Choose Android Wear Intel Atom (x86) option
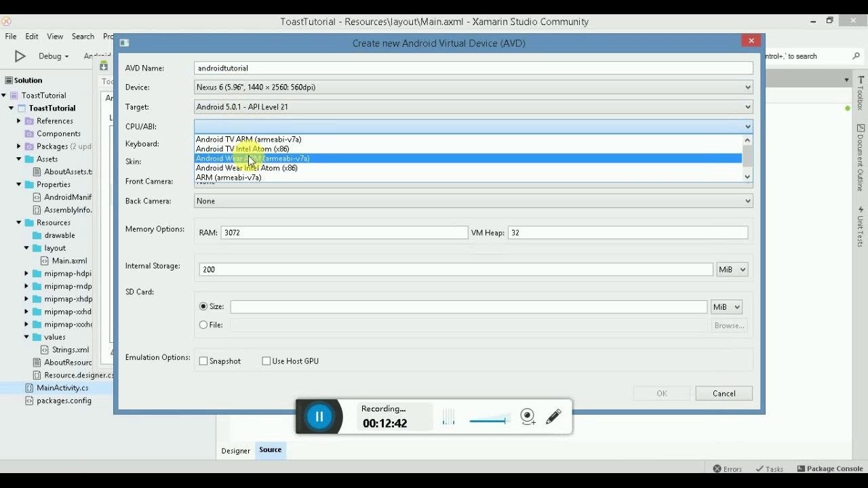 (x=468, y=168)
